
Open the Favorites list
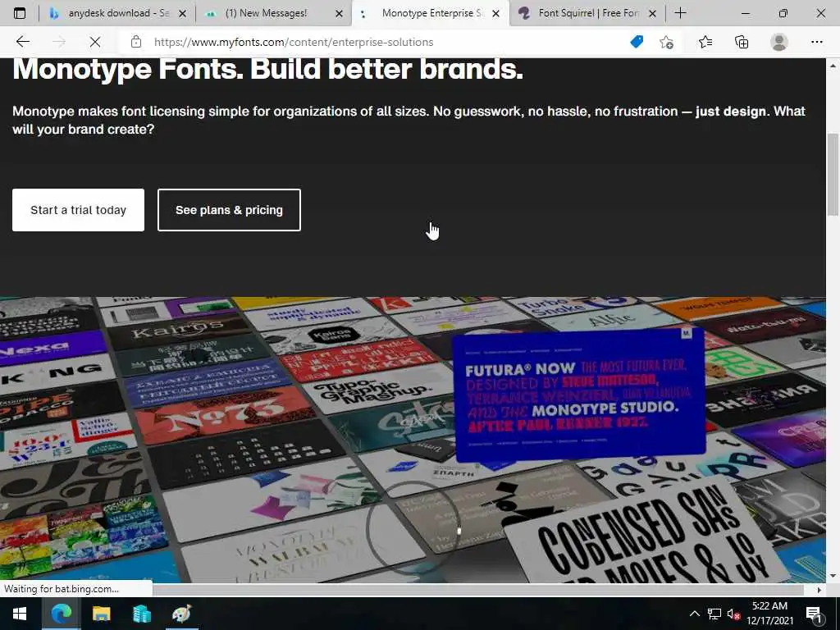[x=705, y=42]
